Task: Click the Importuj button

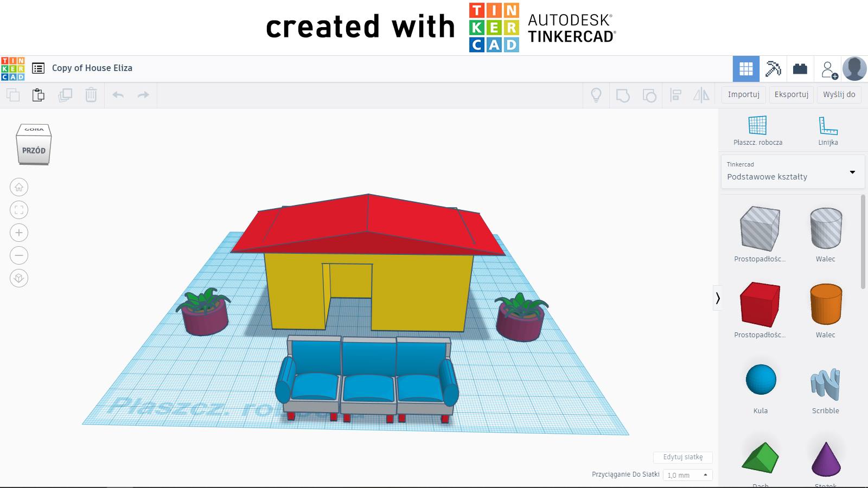Action: tap(744, 94)
